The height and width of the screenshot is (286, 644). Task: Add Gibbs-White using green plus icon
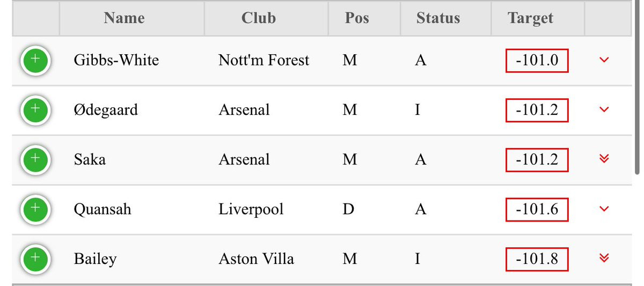[x=35, y=61]
